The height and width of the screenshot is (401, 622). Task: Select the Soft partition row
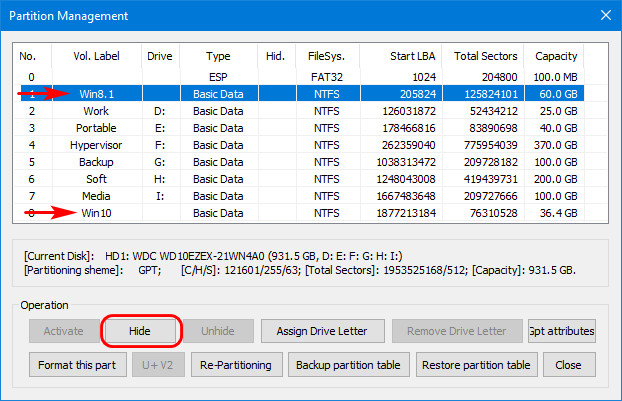pos(299,179)
